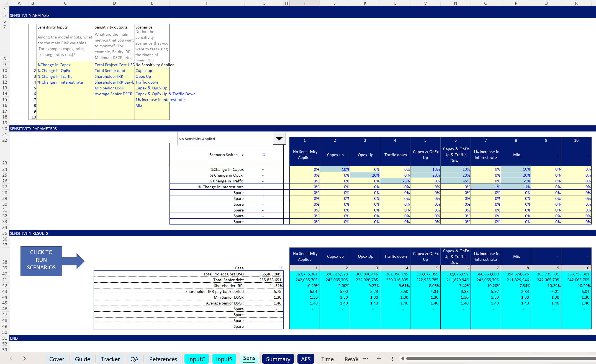Screen dimensions: 596x364
Task: Add a new sheet with plus icon
Action: 379,359
